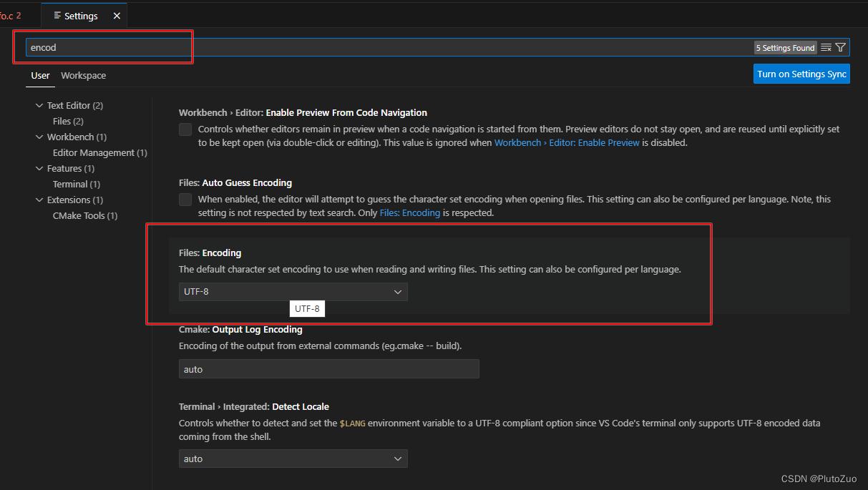868x490 pixels.
Task: Click the Settings tab list icon
Action: pyautogui.click(x=57, y=16)
